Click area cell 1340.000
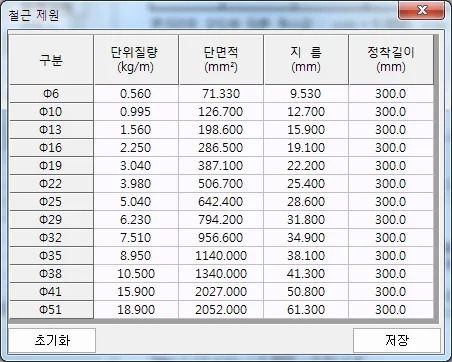The width and height of the screenshot is (452, 362). tap(221, 274)
